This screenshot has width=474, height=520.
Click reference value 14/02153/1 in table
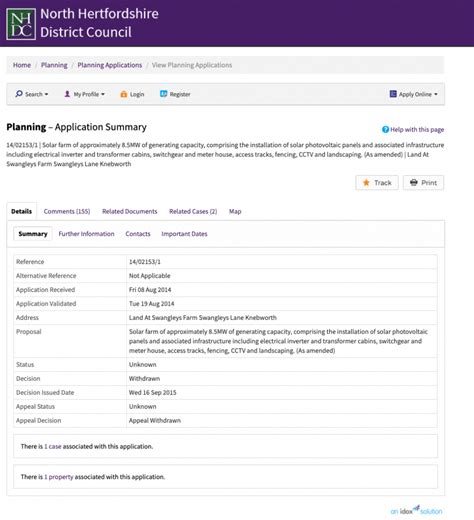click(145, 262)
